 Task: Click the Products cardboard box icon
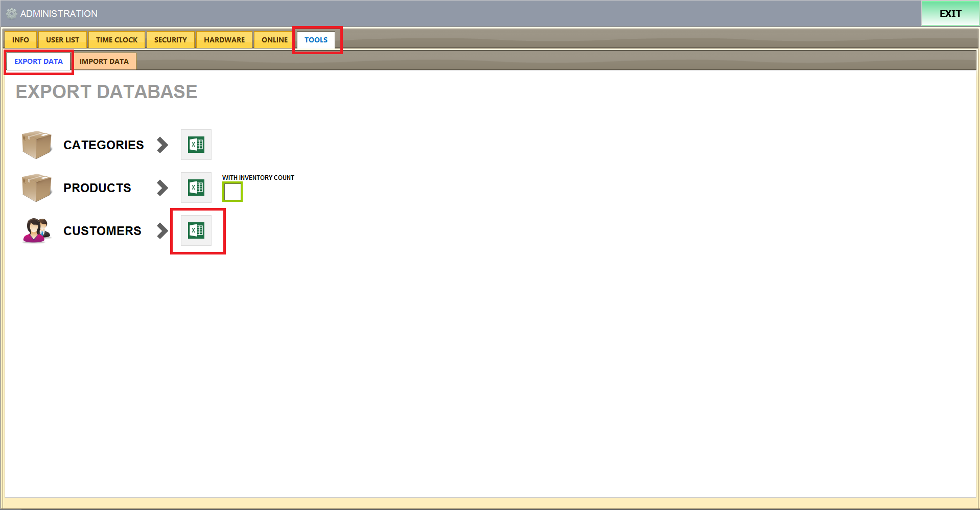tap(37, 188)
